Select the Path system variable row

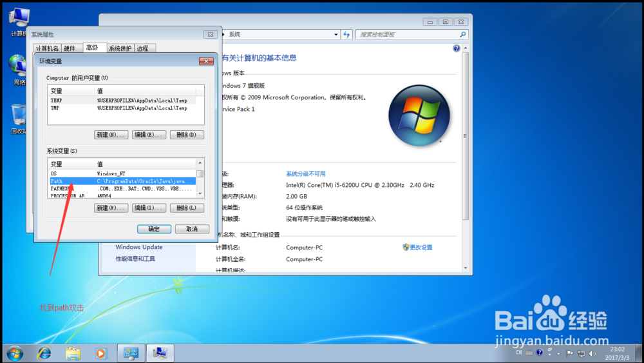[122, 181]
